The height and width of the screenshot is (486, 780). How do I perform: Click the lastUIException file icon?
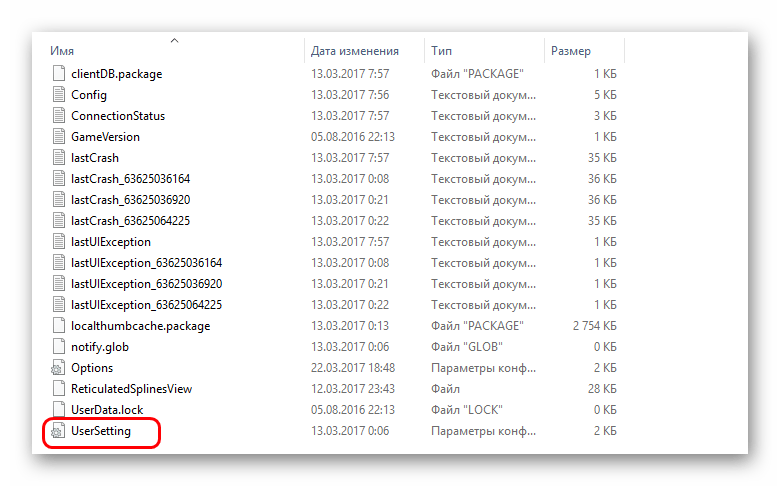click(x=59, y=241)
